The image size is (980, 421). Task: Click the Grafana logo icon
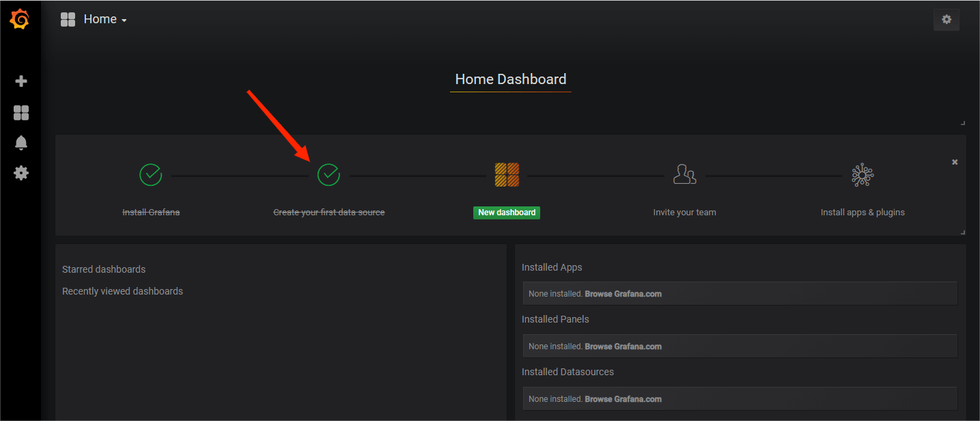tap(20, 20)
